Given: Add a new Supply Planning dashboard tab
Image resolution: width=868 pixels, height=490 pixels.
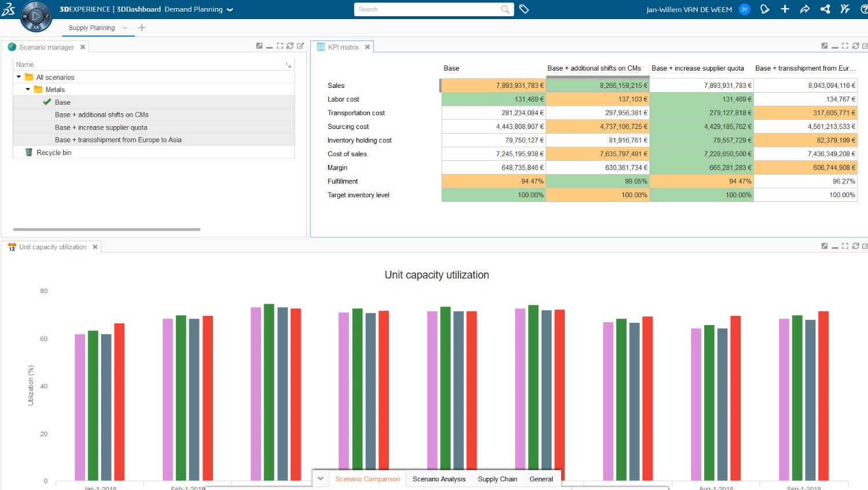Looking at the screenshot, I should point(142,27).
